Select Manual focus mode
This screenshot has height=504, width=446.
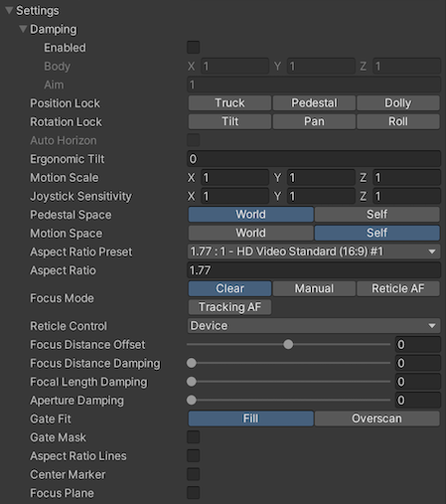[314, 288]
